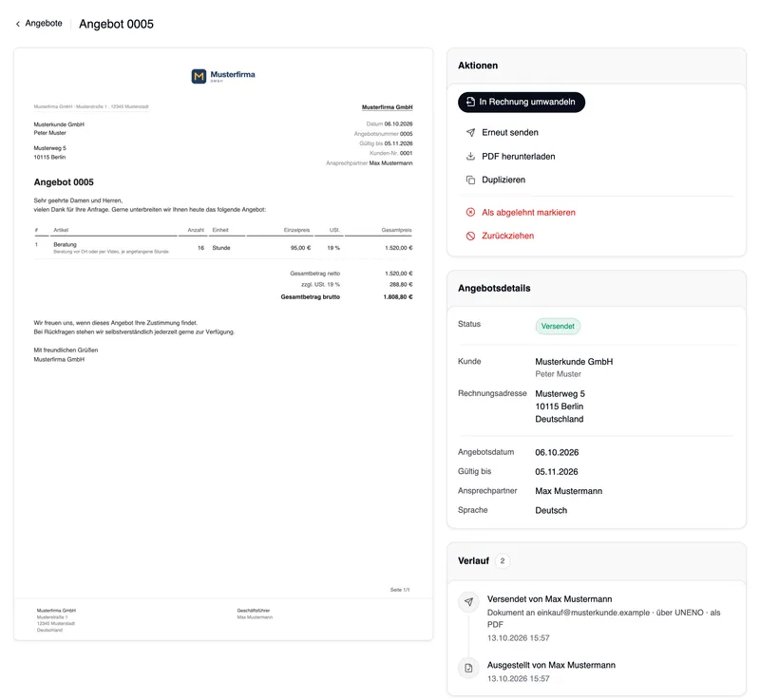This screenshot has width=760, height=700.
Task: Click the Verlauf panel heading
Action: pyautogui.click(x=473, y=561)
